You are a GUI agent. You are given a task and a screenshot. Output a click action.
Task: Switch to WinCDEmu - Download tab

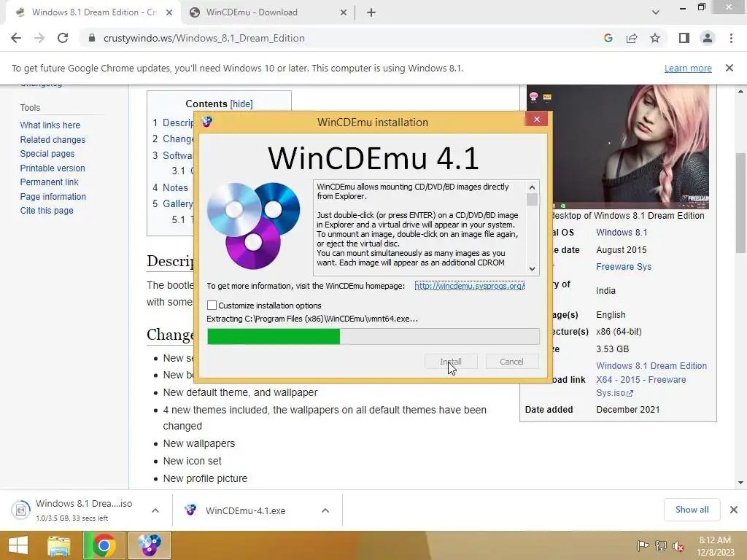tap(252, 12)
